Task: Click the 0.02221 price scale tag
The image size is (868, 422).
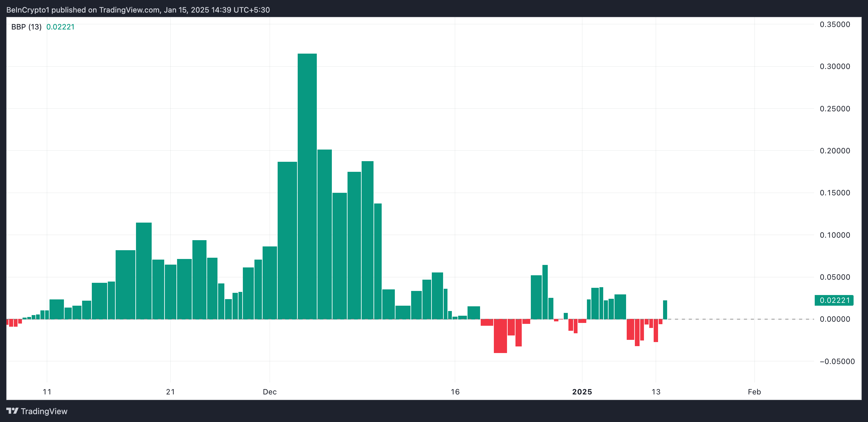Action: pos(834,300)
